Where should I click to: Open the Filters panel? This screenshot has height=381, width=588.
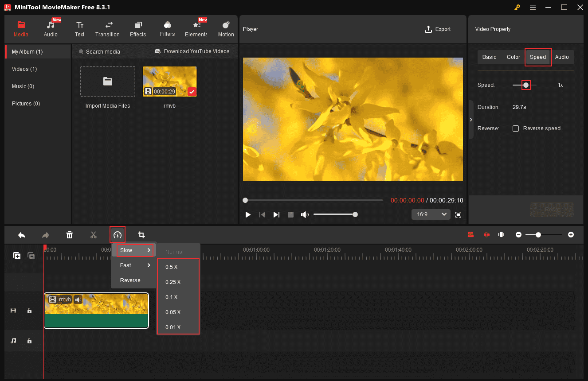pos(167,29)
